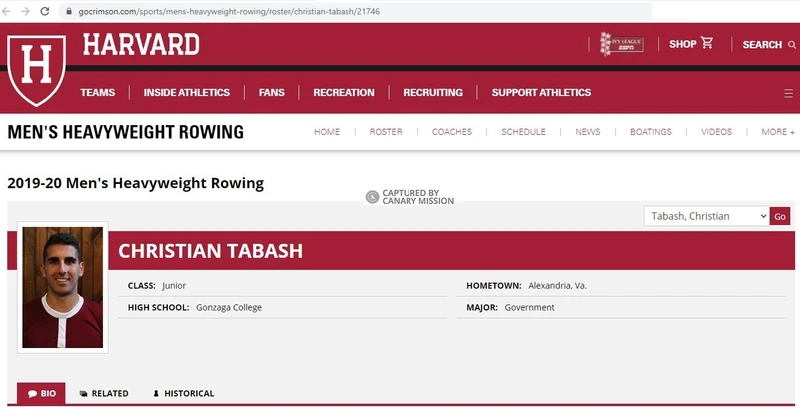Open the FANS menu
Viewport: 800px width, 412px height.
(271, 92)
